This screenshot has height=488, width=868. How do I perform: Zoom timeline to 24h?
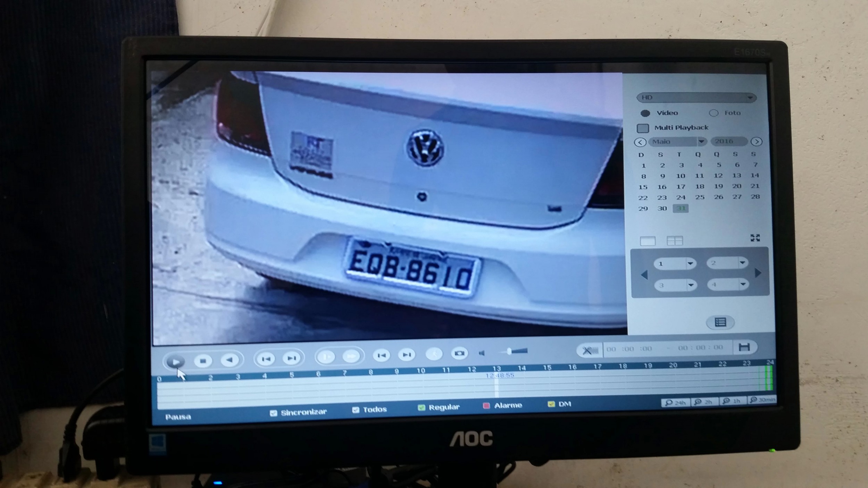pos(675,403)
